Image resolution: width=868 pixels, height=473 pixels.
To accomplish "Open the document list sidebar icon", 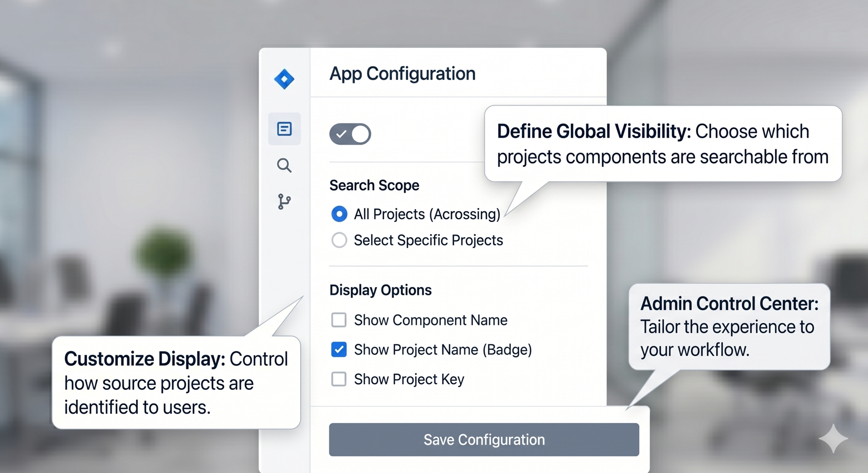I will pos(285,129).
